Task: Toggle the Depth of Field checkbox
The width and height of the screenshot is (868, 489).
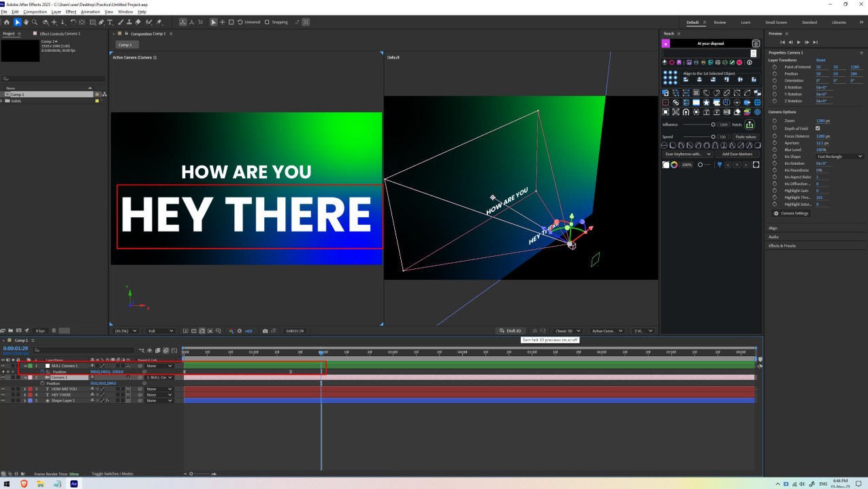Action: (x=818, y=128)
